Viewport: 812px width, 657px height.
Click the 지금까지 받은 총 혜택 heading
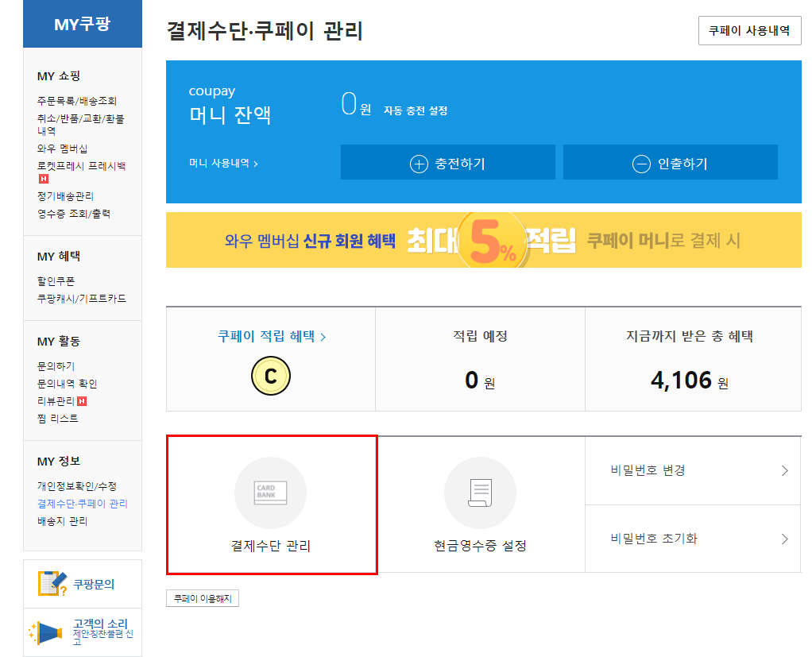click(690, 337)
